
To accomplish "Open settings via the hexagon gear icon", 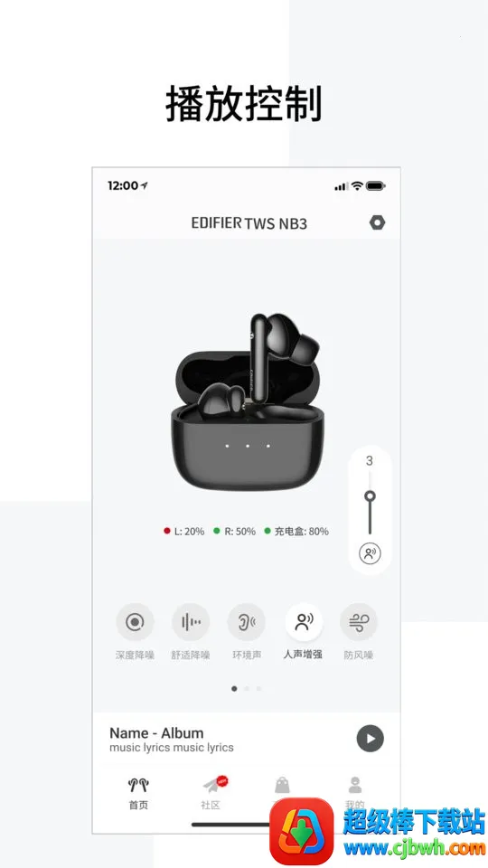I will (x=377, y=222).
